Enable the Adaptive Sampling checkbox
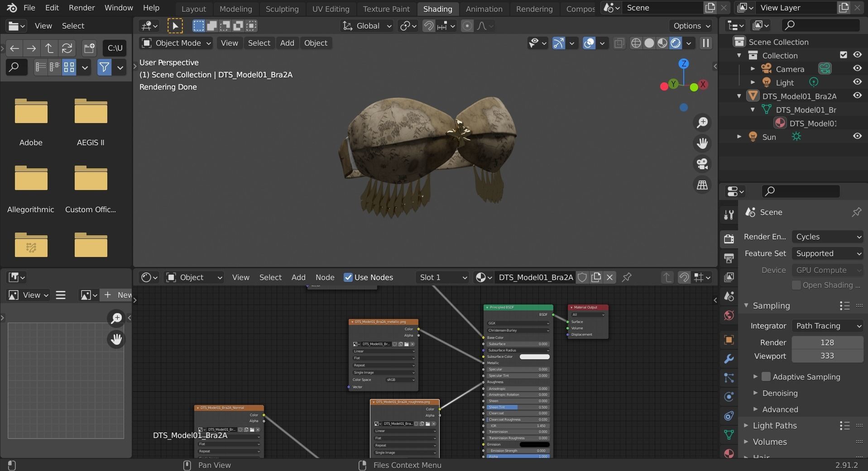 [766, 376]
